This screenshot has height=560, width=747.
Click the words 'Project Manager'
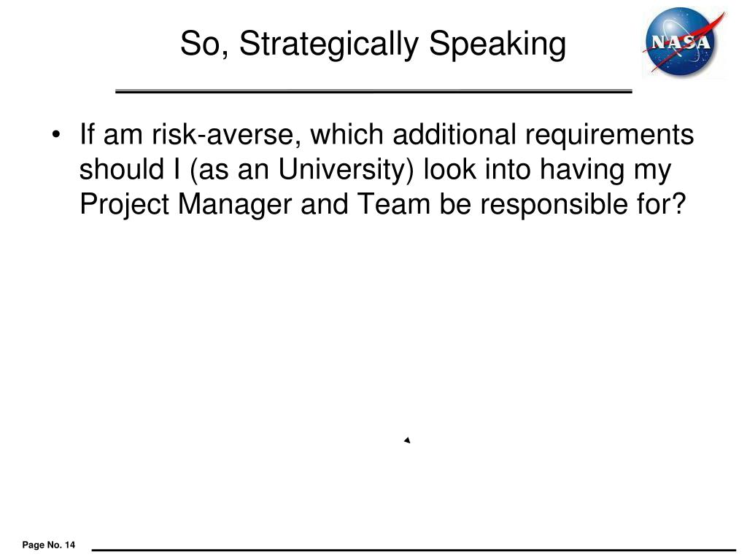point(185,205)
